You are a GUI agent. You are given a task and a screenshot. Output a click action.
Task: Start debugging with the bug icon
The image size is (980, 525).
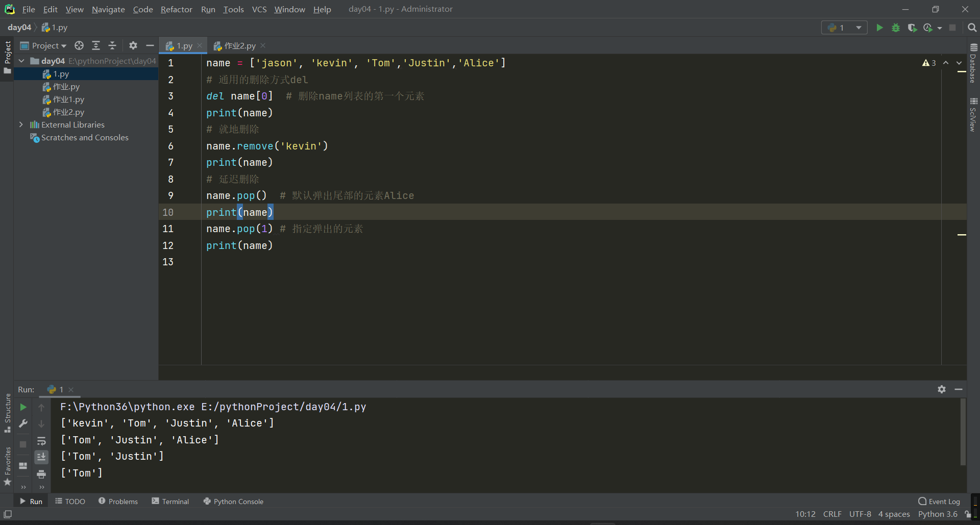click(x=896, y=28)
